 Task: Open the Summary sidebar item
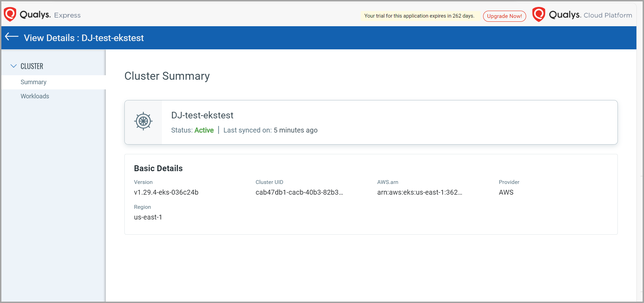[x=33, y=82]
